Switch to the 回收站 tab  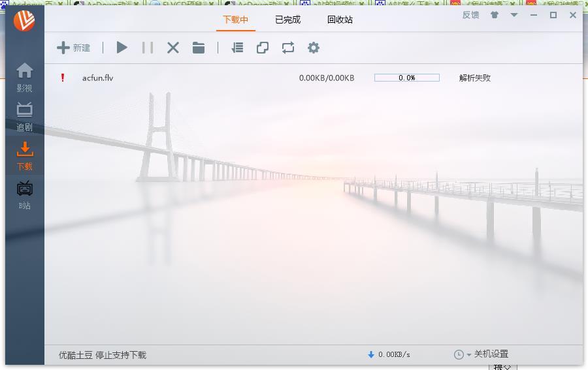tap(340, 20)
